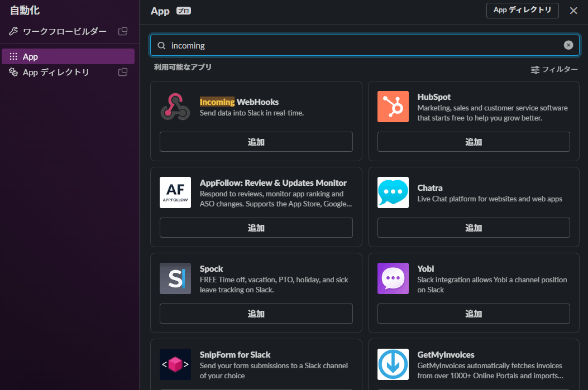Click 'FREE Time off, vacation, PTO' description
588x390 pixels.
274,285
